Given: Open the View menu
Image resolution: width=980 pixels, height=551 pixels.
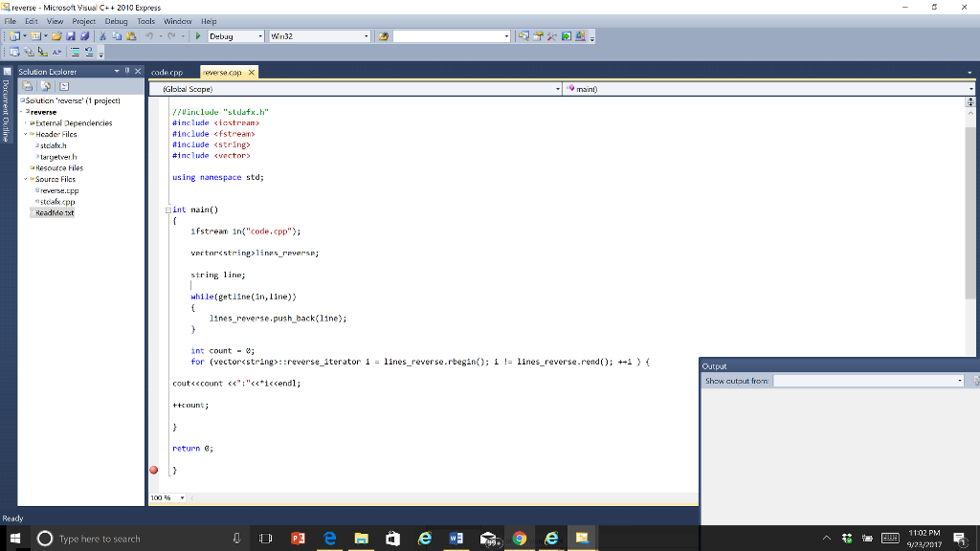Looking at the screenshot, I should click(55, 21).
